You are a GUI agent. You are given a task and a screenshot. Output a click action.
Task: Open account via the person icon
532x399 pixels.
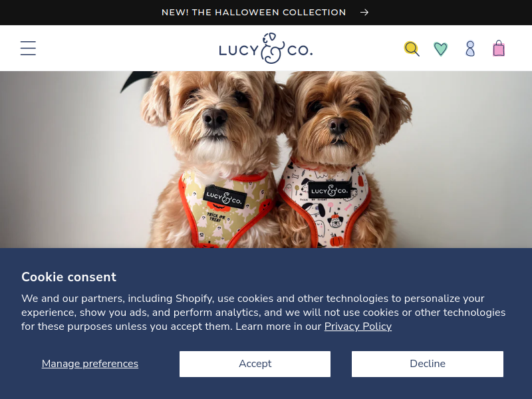pyautogui.click(x=470, y=49)
